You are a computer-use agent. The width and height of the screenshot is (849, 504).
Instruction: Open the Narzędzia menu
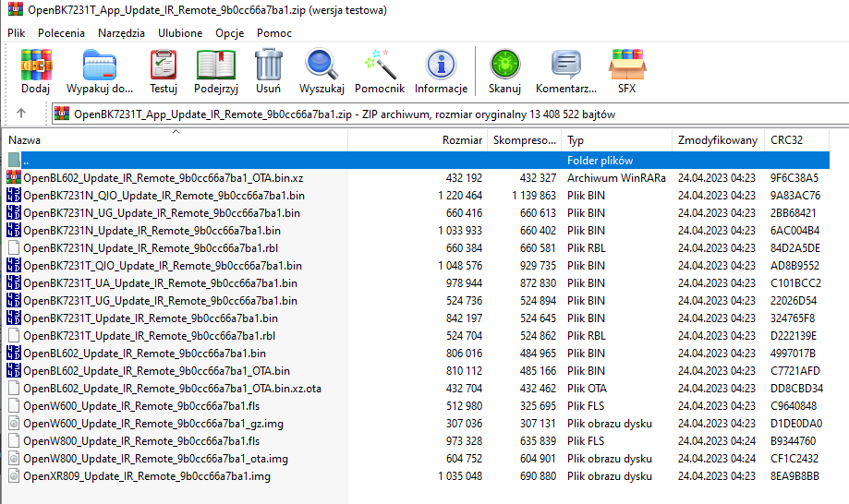[x=121, y=33]
